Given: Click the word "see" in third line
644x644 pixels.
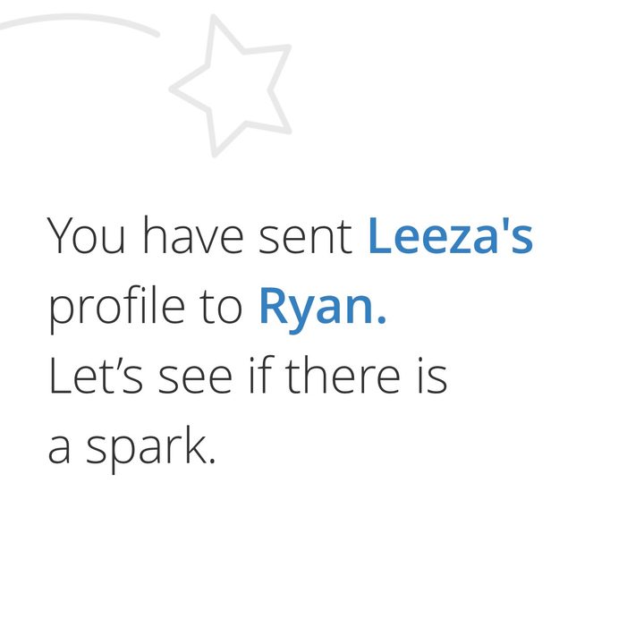Looking at the screenshot, I should (x=196, y=380).
